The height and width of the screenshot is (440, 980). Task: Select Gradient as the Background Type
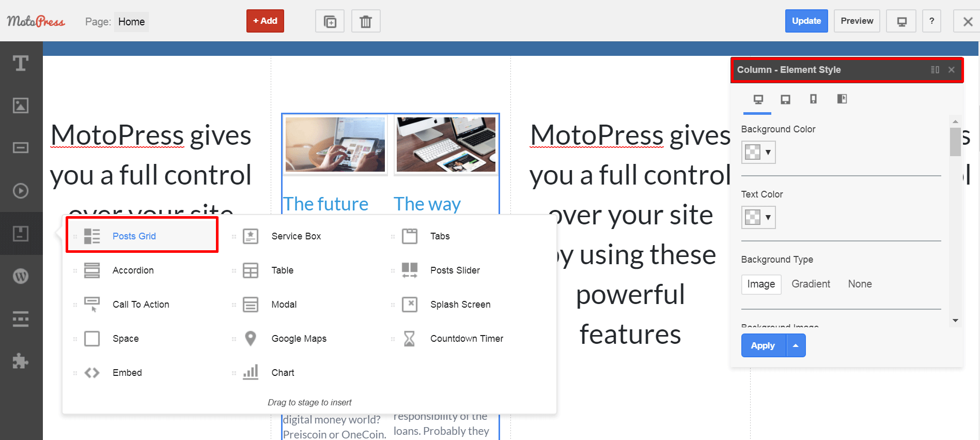tap(811, 284)
